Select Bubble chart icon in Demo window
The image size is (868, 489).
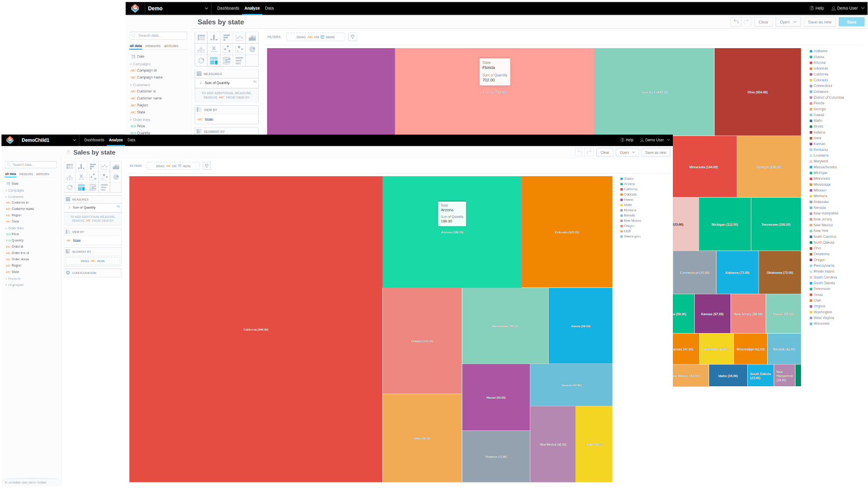click(239, 49)
